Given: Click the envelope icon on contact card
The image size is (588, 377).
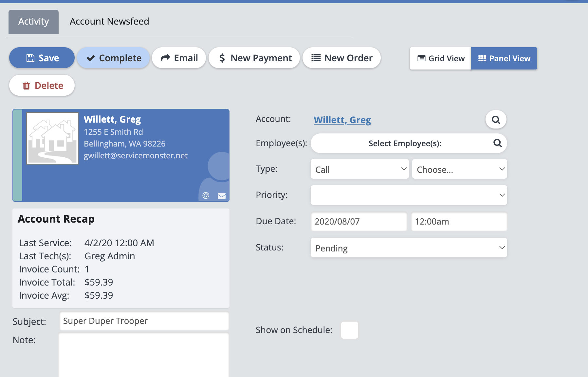Looking at the screenshot, I should (222, 196).
